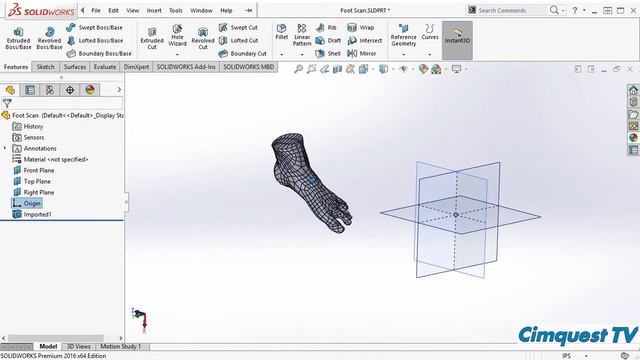Select the Revolved Boss/Base tool
The width and height of the screenshot is (640, 360).
point(49,38)
